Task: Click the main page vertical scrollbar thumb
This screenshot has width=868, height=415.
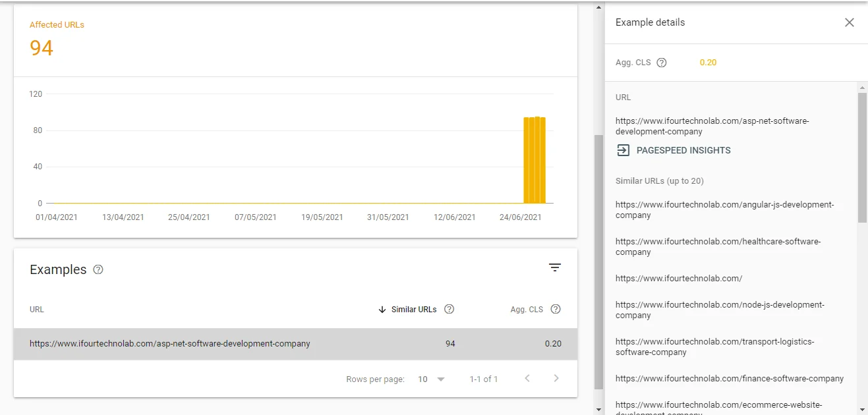Action: click(598, 262)
